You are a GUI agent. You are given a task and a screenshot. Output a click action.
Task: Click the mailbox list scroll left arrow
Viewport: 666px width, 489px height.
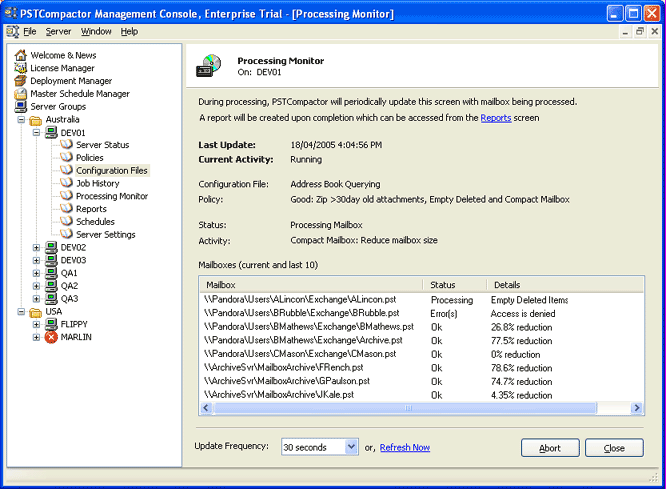click(x=206, y=408)
